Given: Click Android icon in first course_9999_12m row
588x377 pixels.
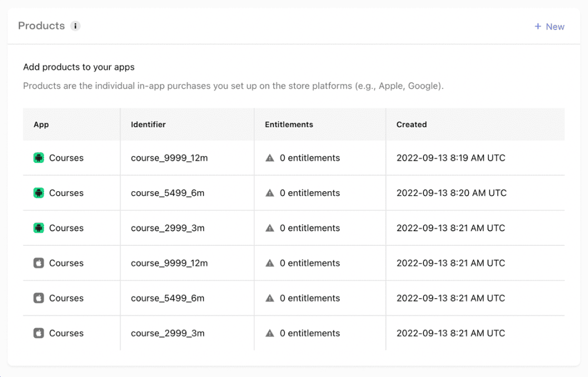Looking at the screenshot, I should coord(39,158).
